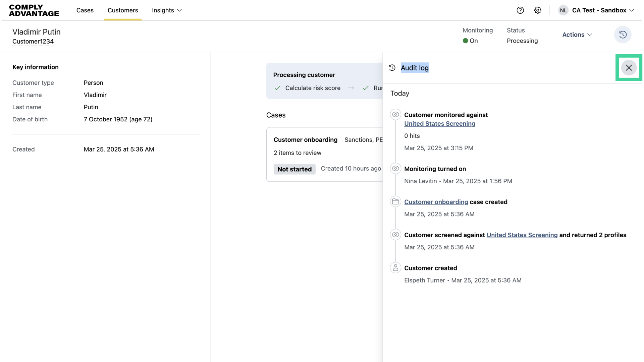This screenshot has height=362, width=644.
Task: Click person icon beside Customer created
Action: [x=395, y=268]
